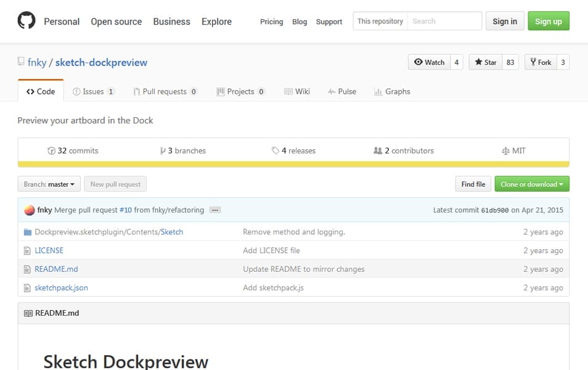Open This repository search scope selector
Screen dimensions: 588x370
(x=380, y=21)
